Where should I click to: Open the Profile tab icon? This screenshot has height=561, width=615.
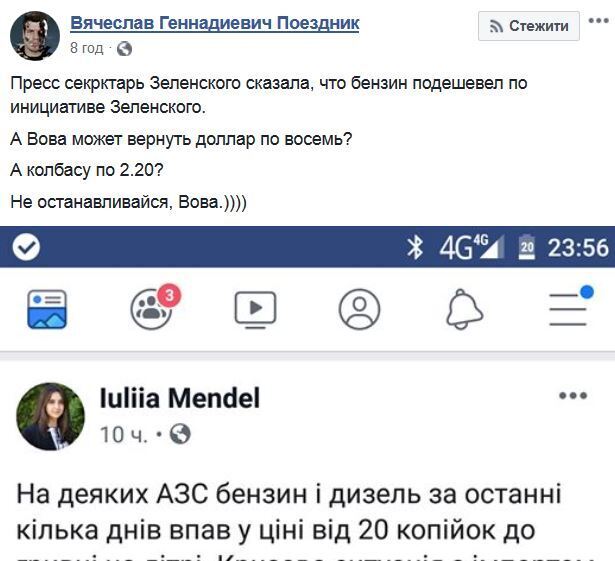[359, 310]
